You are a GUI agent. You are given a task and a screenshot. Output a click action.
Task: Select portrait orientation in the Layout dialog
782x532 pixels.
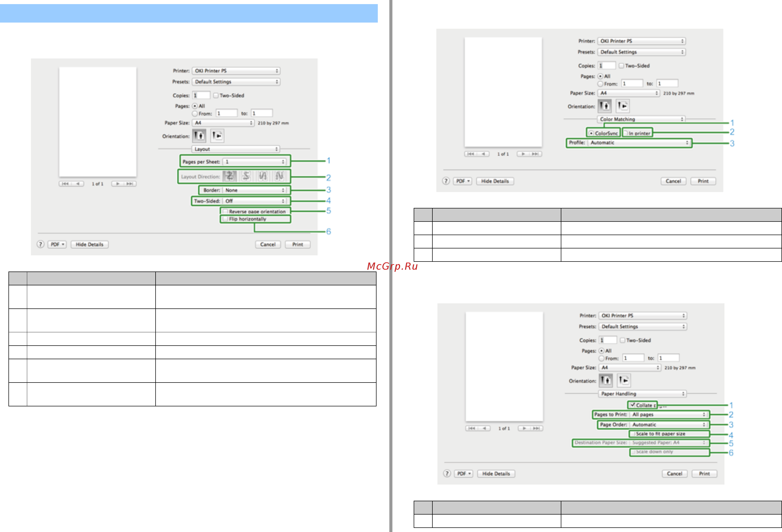199,136
